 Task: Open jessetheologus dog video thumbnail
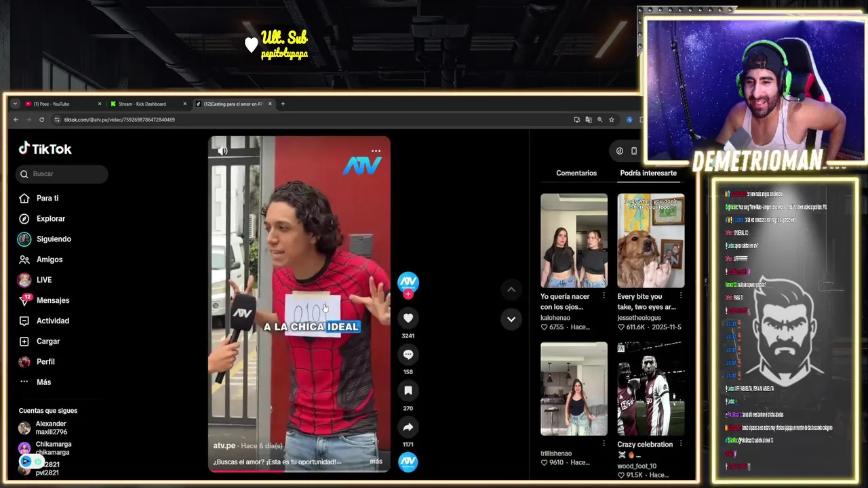pyautogui.click(x=650, y=241)
